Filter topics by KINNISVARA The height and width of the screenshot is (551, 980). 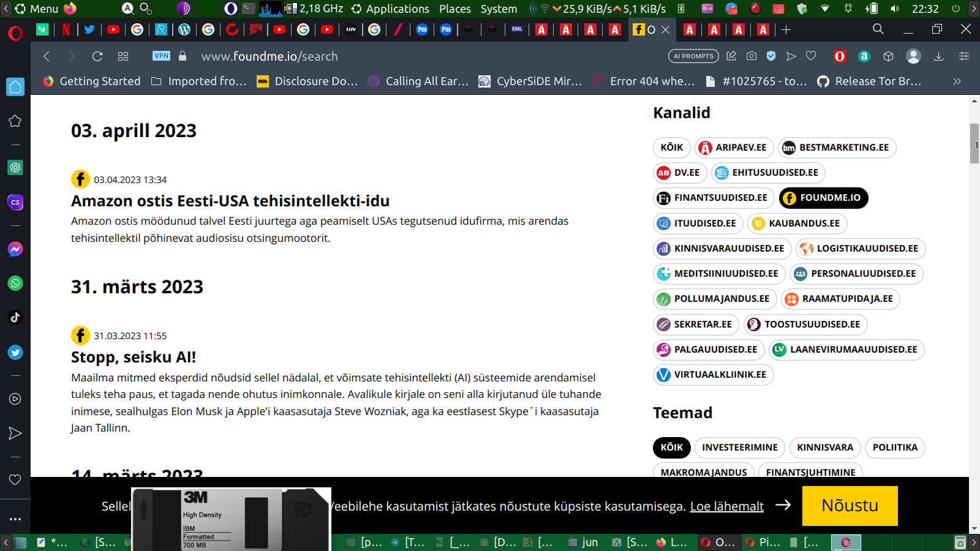pos(825,448)
